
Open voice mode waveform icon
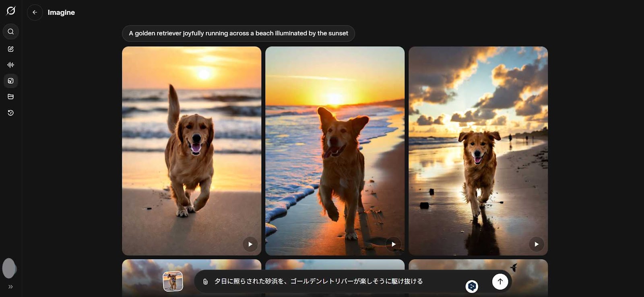click(11, 65)
